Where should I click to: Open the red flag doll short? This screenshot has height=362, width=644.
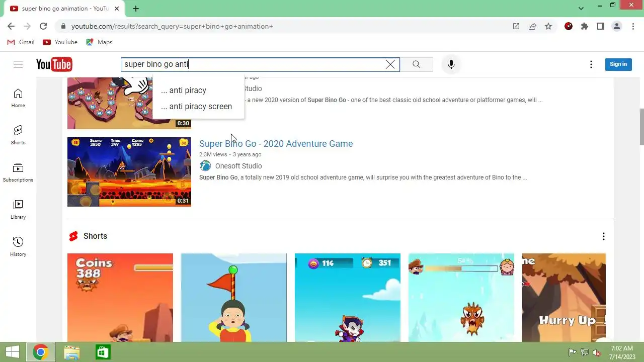(x=234, y=298)
